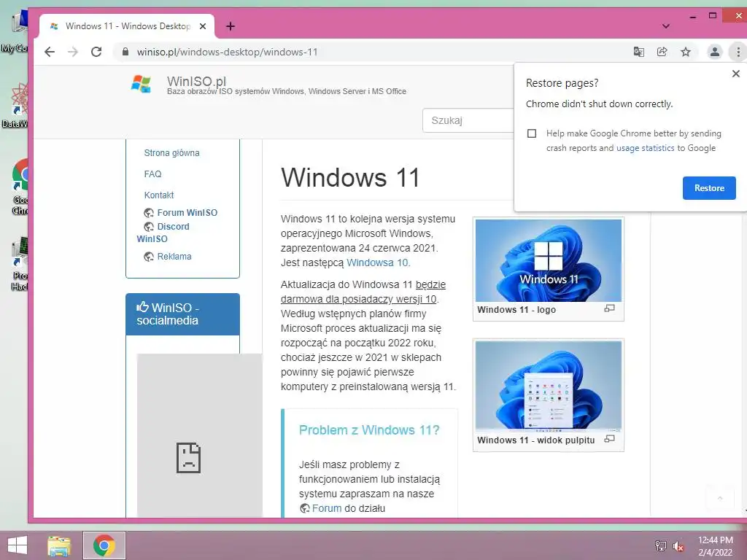The image size is (747, 560).
Task: Click the share this page icon
Action: click(x=662, y=52)
